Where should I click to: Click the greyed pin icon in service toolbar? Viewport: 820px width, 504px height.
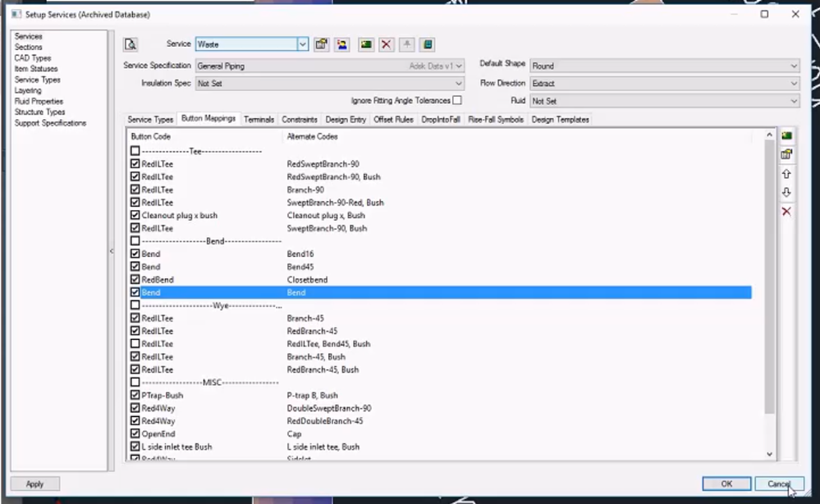tap(407, 44)
